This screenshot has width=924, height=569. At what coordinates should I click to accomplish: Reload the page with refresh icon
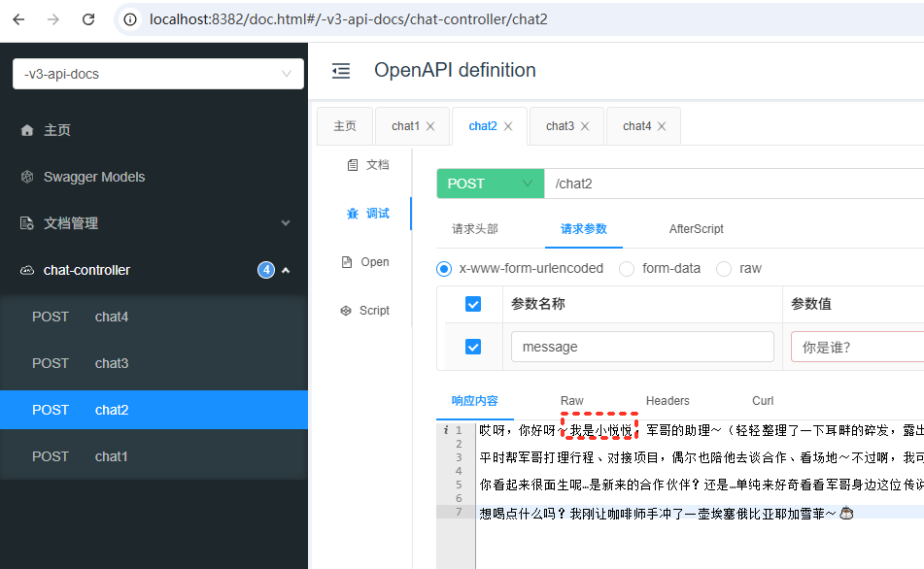(x=88, y=19)
